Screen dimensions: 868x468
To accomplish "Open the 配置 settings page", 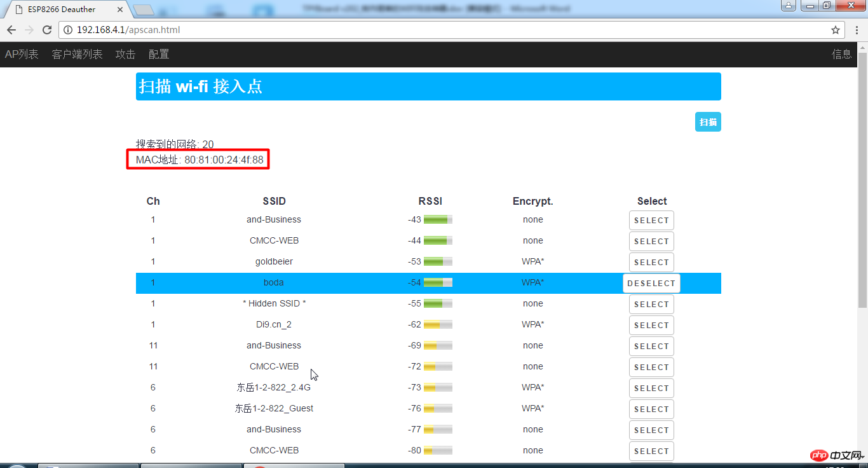I will pyautogui.click(x=159, y=55).
